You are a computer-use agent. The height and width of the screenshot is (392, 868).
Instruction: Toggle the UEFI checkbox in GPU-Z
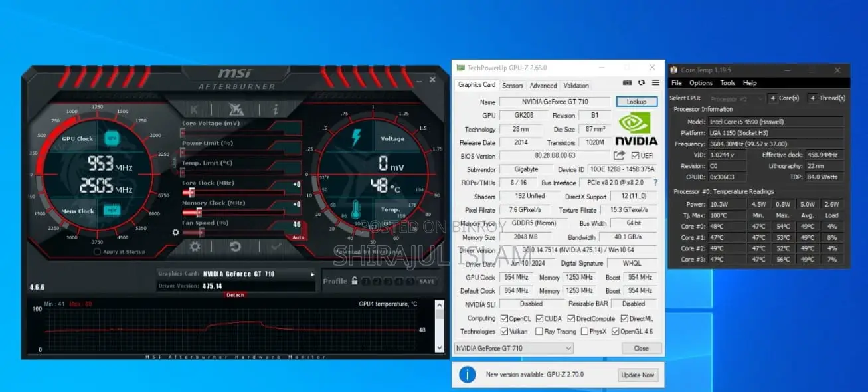(x=635, y=156)
